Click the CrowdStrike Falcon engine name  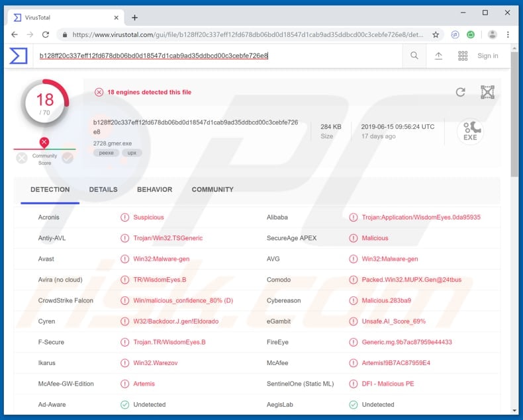(66, 301)
